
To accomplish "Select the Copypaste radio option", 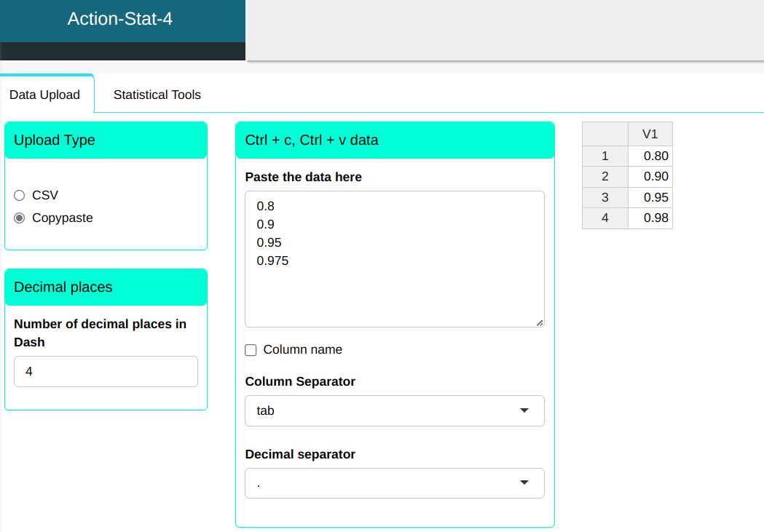I will (20, 218).
